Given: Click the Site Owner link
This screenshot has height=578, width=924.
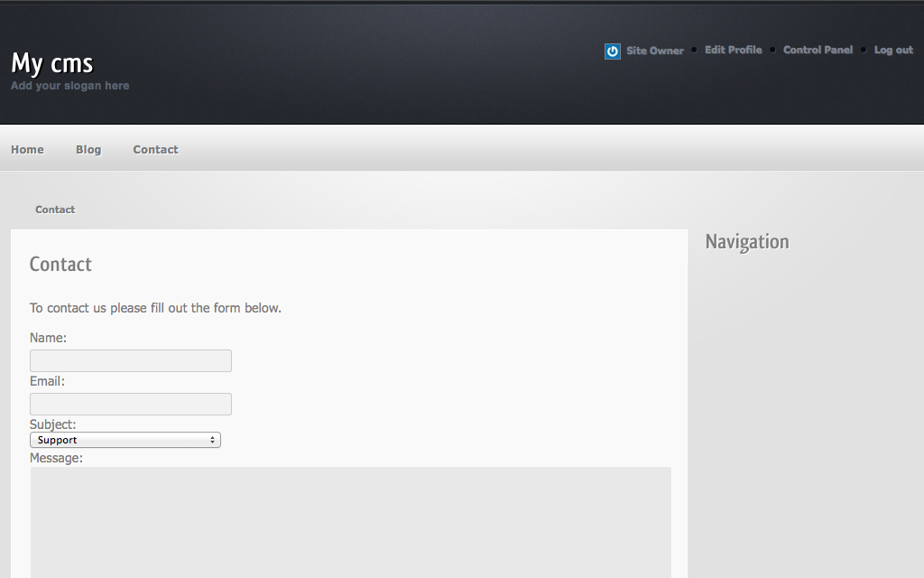Looking at the screenshot, I should [655, 51].
